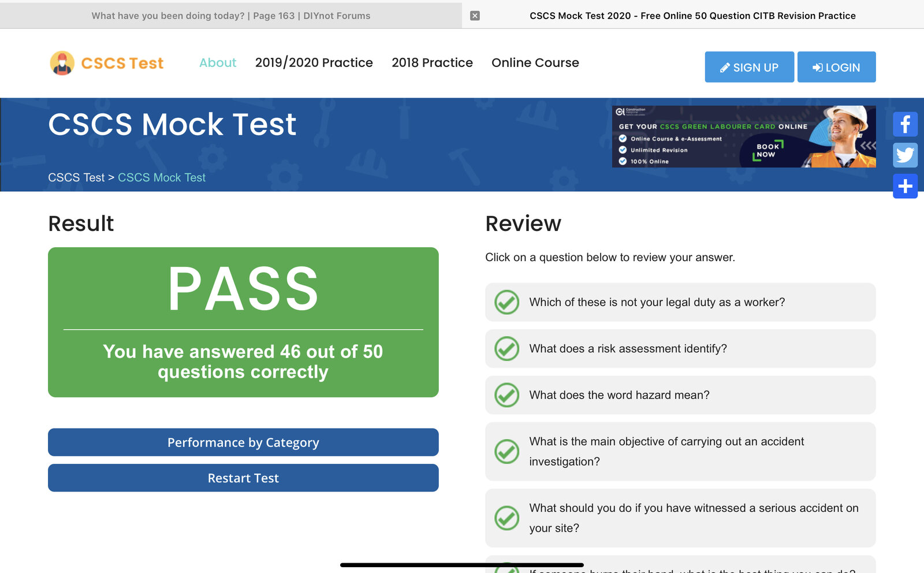Expand 'What does the word hazard mean?'
The height and width of the screenshot is (573, 924).
pos(619,395)
